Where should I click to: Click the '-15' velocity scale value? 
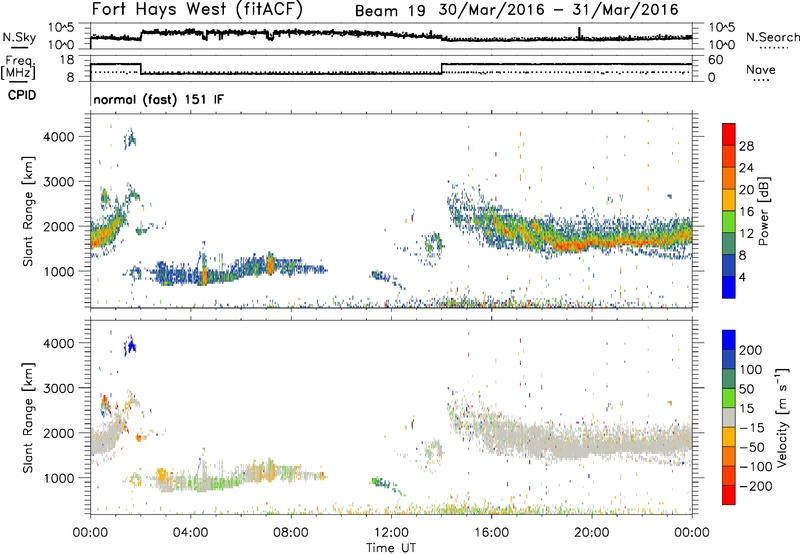752,428
